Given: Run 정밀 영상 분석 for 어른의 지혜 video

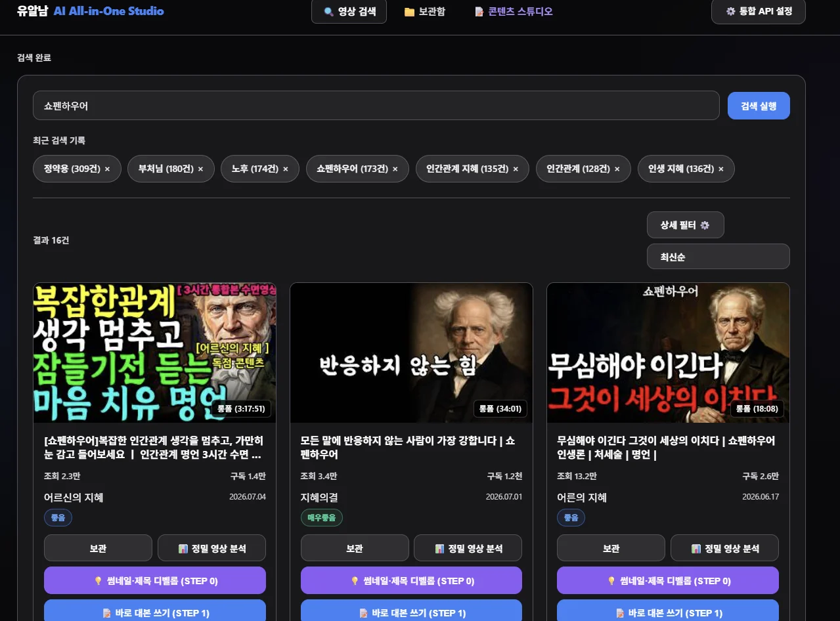Looking at the screenshot, I should tap(724, 548).
